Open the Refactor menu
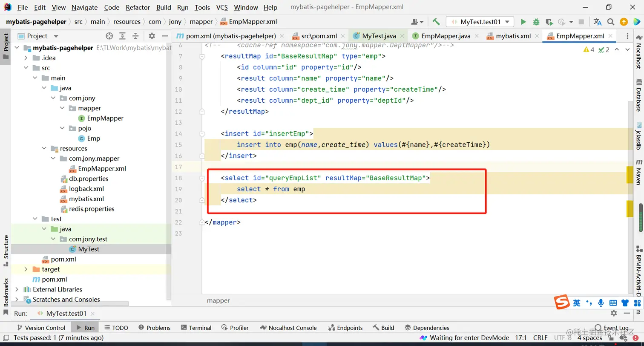 [138, 7]
